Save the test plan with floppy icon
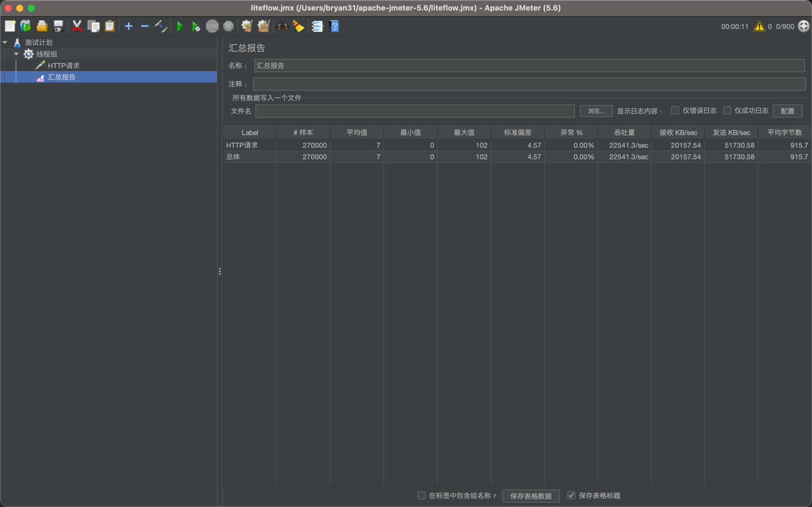The image size is (812, 507). [58, 27]
